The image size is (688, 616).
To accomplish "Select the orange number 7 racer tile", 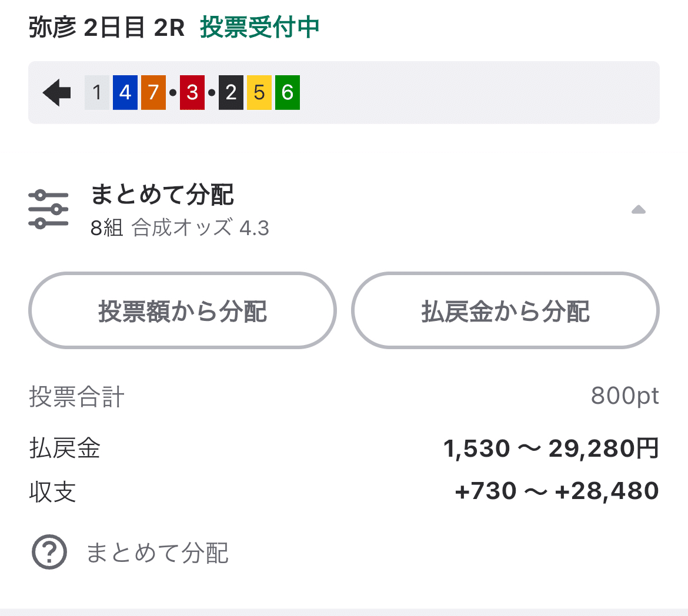I will [x=153, y=92].
